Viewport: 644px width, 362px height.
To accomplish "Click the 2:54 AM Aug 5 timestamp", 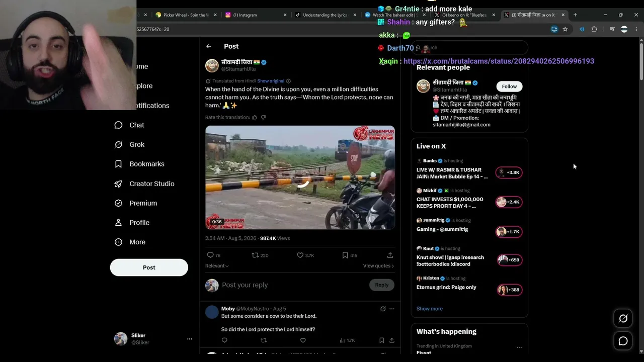I will point(231,238).
